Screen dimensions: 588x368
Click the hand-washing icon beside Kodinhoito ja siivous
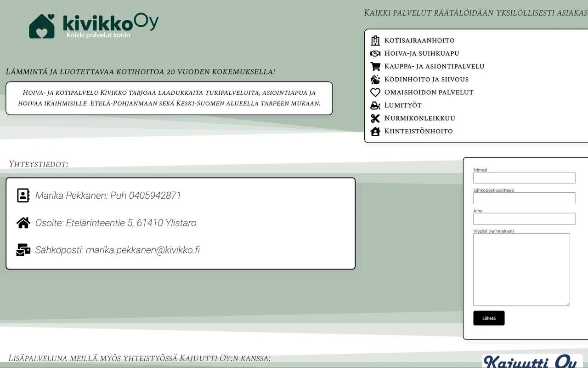375,79
